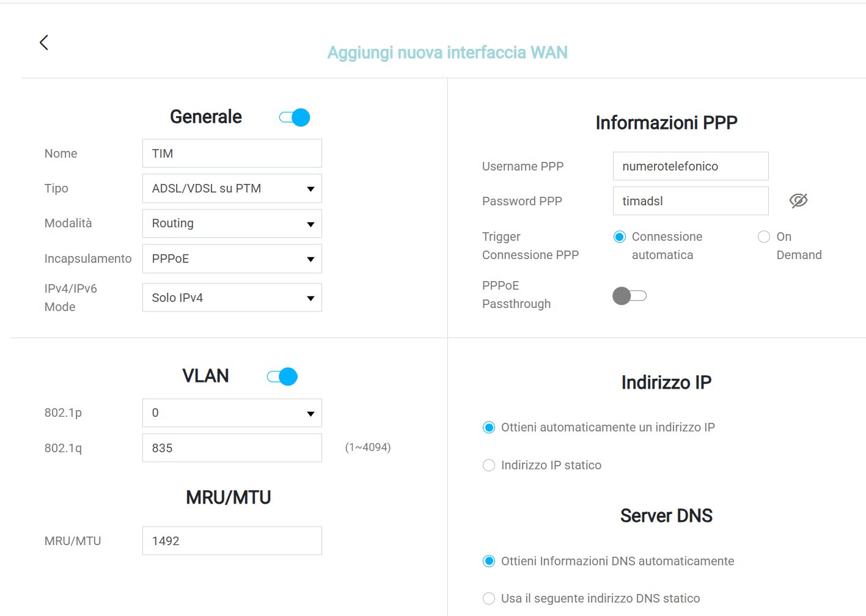Select On Demand radio button
Image resolution: width=866 pixels, height=616 pixels.
764,237
